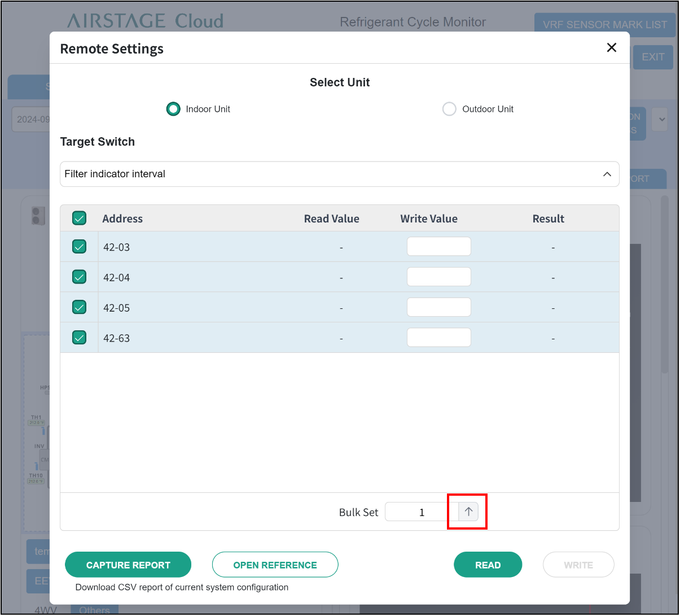Click the Write Value field for 42-04
680x616 pixels.
tap(438, 277)
